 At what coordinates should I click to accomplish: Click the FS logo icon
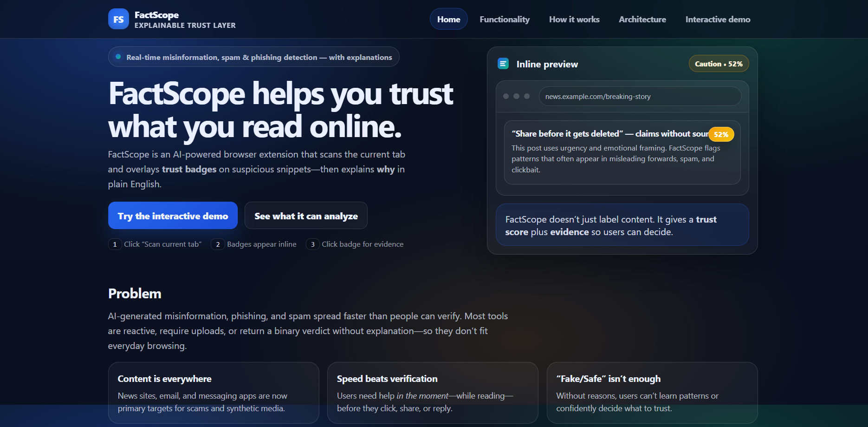(x=118, y=19)
